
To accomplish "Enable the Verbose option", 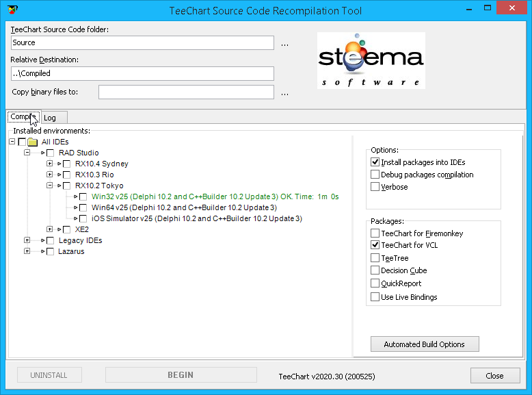I will [375, 186].
